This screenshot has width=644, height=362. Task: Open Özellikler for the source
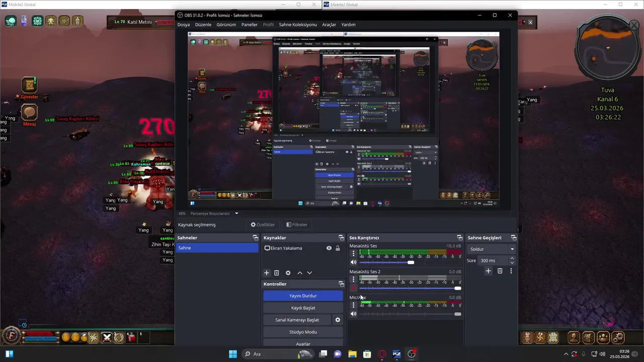263,225
